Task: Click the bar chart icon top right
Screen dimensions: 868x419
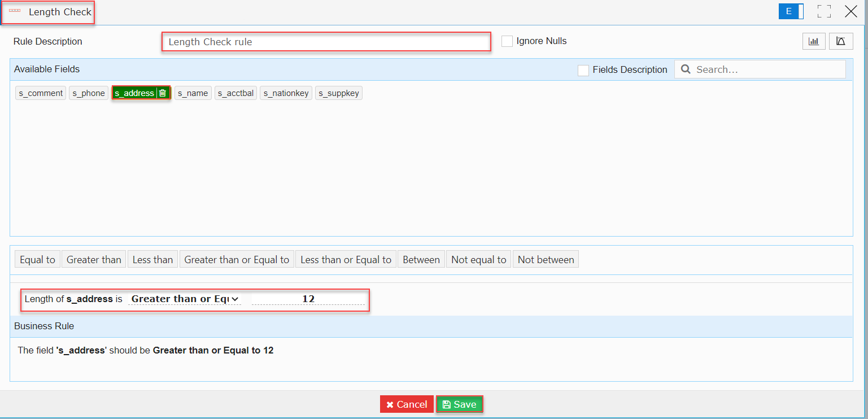Action: tap(813, 42)
